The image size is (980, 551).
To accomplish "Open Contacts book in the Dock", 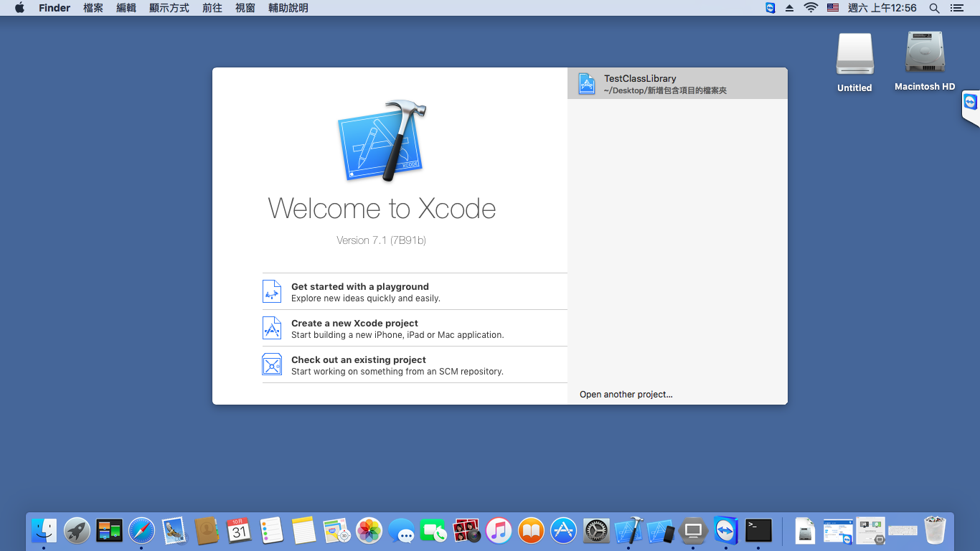I will tap(207, 531).
